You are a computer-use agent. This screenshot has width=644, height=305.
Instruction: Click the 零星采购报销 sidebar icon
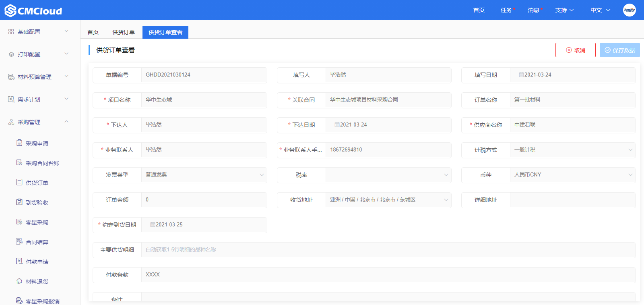(19, 301)
